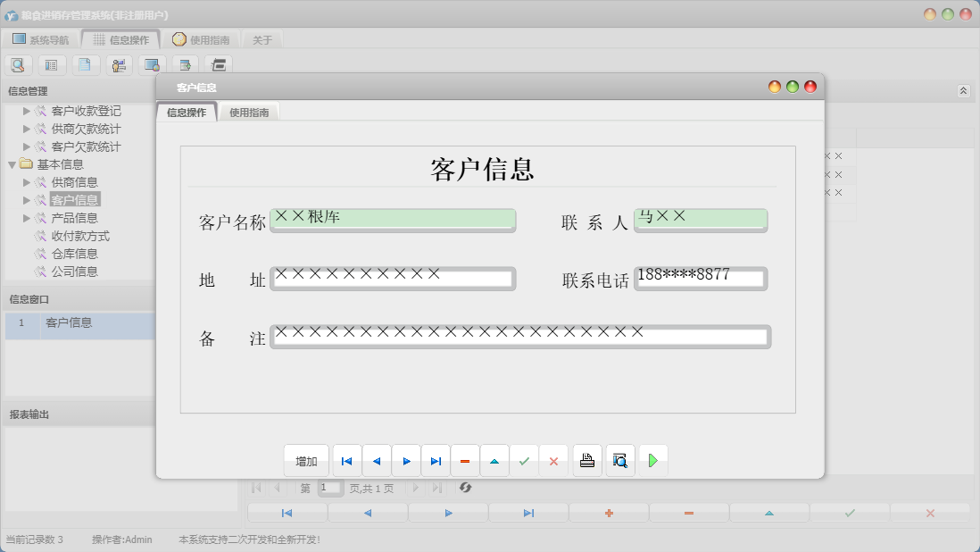
Task: Select the search/query tool in the top toolbar
Action: click(18, 64)
